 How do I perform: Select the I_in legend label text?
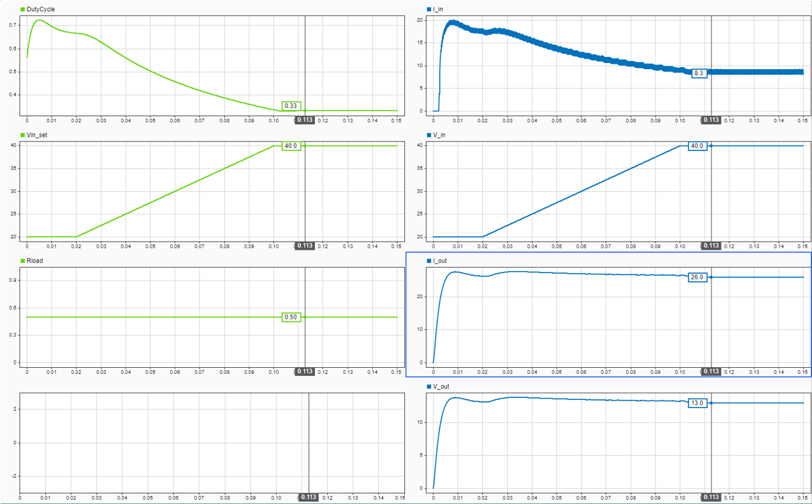(x=437, y=9)
